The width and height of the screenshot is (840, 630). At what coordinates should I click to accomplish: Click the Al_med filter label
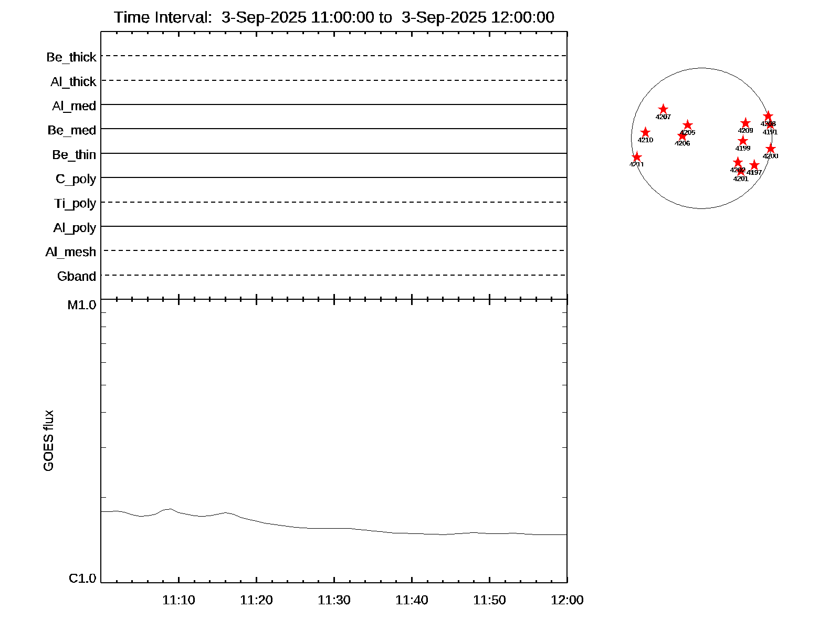74,106
